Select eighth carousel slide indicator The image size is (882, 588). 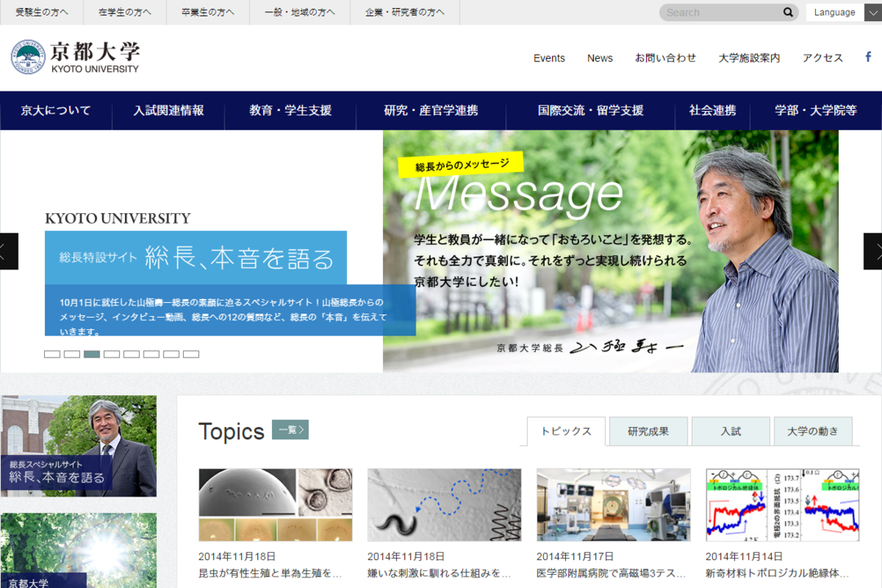(190, 354)
